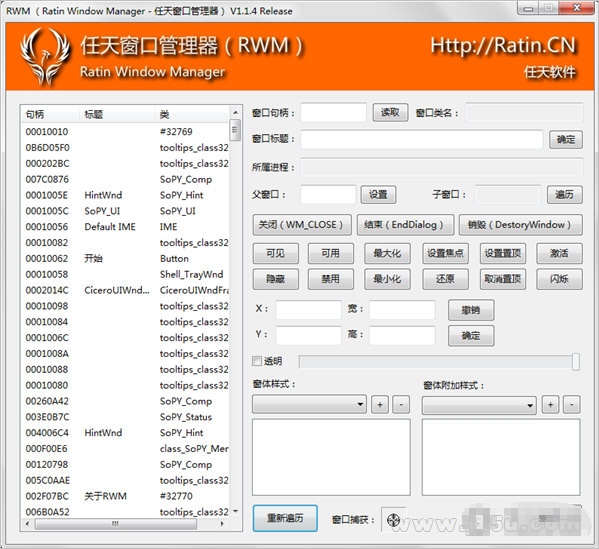Toggle the 透明 transparency checkbox
599x549 pixels.
(257, 361)
